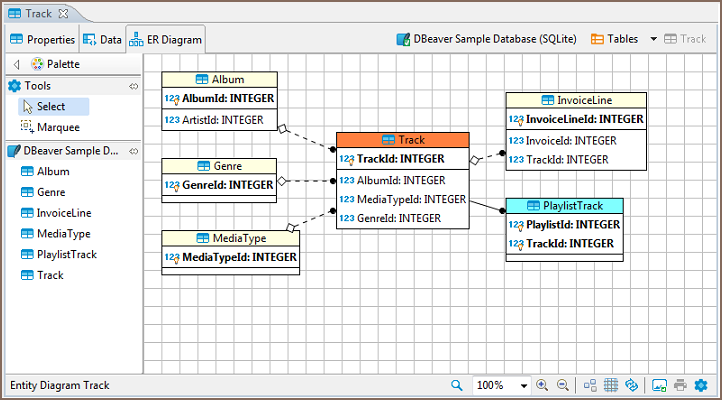
Task: Click the DBeaver Sample Database link
Action: tap(485, 39)
